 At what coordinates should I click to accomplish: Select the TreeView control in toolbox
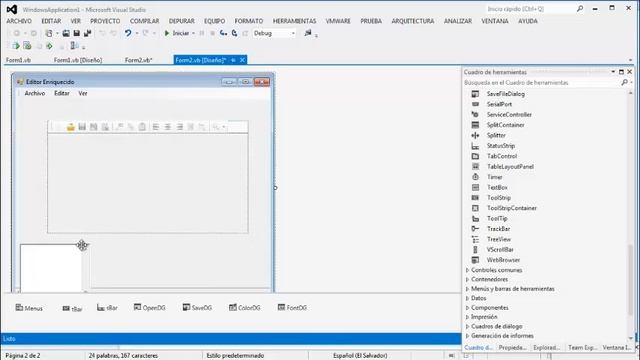[498, 239]
